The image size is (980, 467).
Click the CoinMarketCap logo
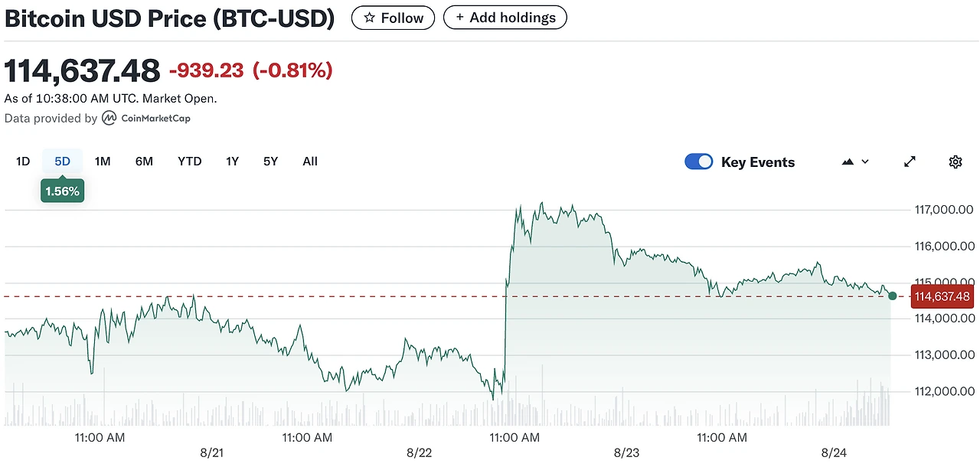(x=146, y=118)
